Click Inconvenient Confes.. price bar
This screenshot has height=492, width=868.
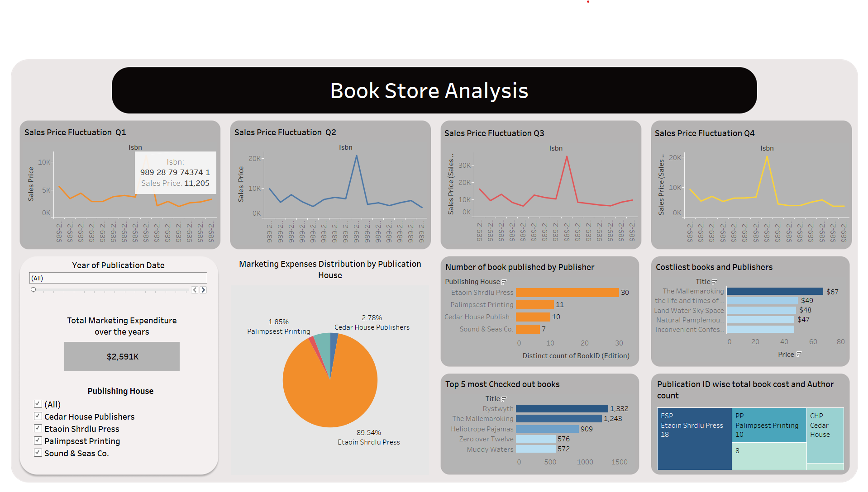(760, 330)
